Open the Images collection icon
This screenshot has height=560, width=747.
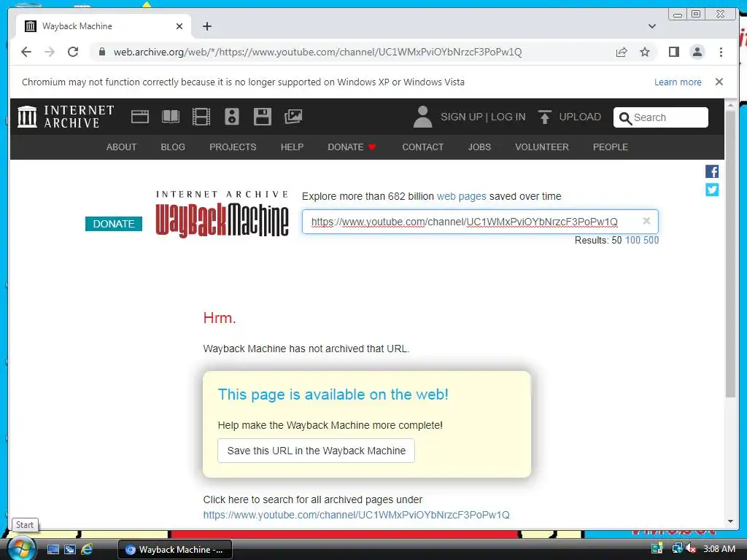(293, 117)
